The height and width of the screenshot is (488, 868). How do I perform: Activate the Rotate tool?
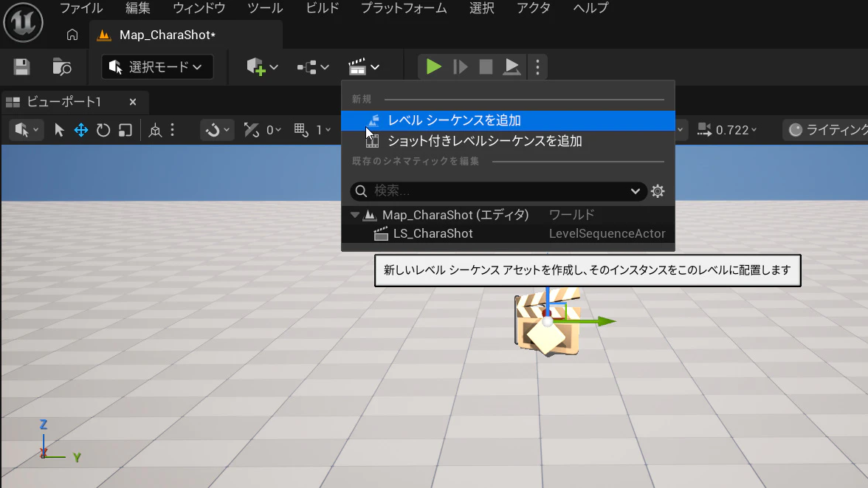click(103, 130)
